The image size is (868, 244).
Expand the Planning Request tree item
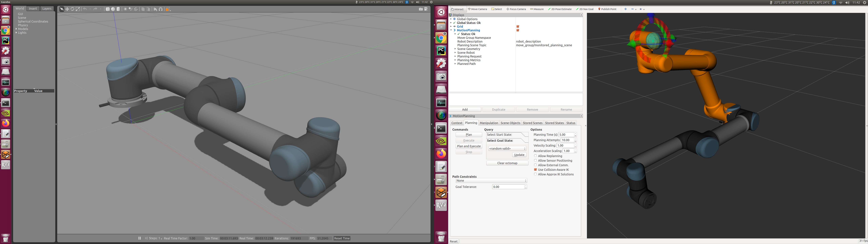point(455,56)
